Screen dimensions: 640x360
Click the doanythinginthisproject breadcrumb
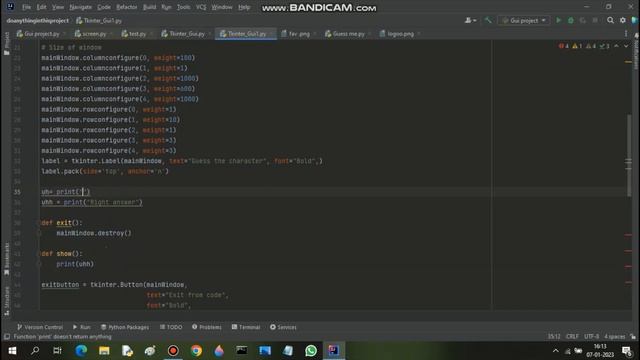(x=38, y=20)
